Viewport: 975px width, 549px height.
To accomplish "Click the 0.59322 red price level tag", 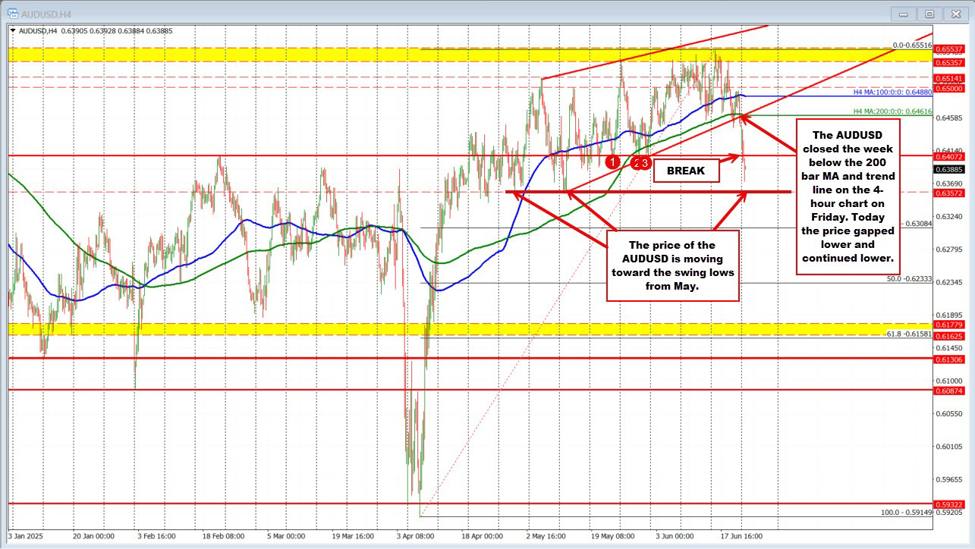I will coord(947,504).
